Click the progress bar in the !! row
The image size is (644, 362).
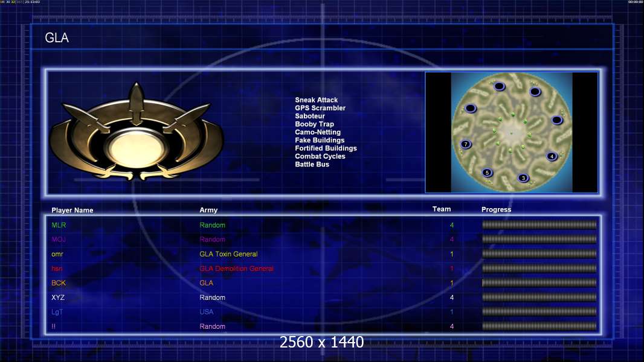539,326
